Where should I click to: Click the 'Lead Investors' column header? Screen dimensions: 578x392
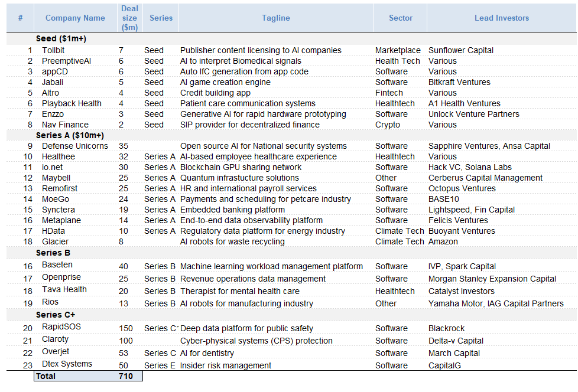point(501,18)
